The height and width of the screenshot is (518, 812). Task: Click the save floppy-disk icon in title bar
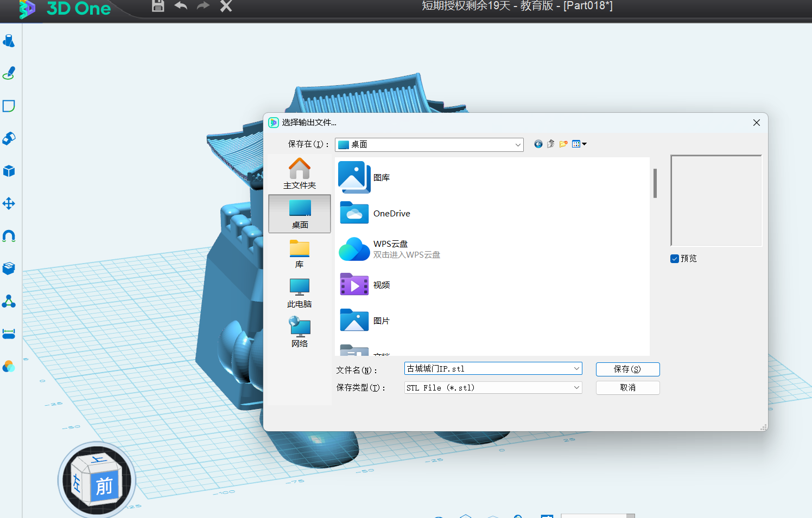pyautogui.click(x=158, y=6)
